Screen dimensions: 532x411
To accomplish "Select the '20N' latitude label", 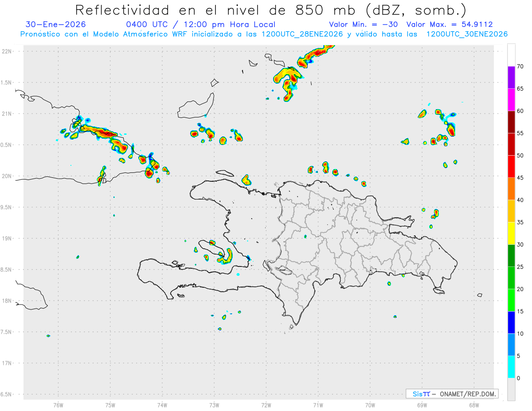I will pyautogui.click(x=7, y=176).
